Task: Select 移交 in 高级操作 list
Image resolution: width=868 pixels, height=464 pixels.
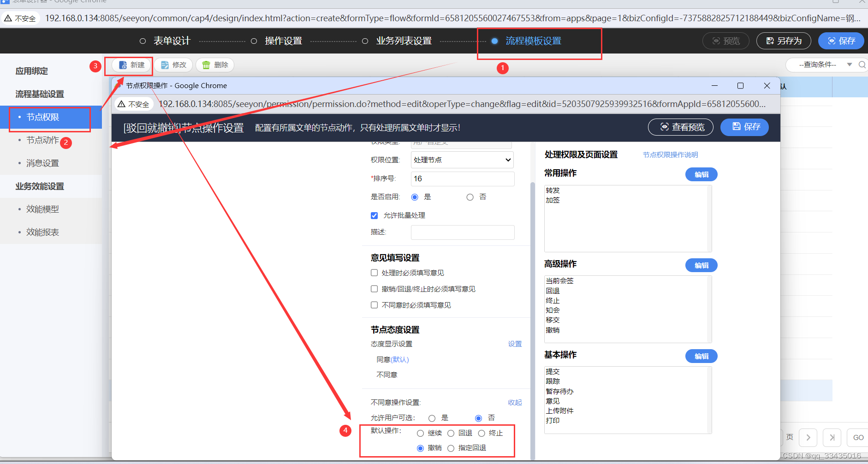Action: pos(553,320)
